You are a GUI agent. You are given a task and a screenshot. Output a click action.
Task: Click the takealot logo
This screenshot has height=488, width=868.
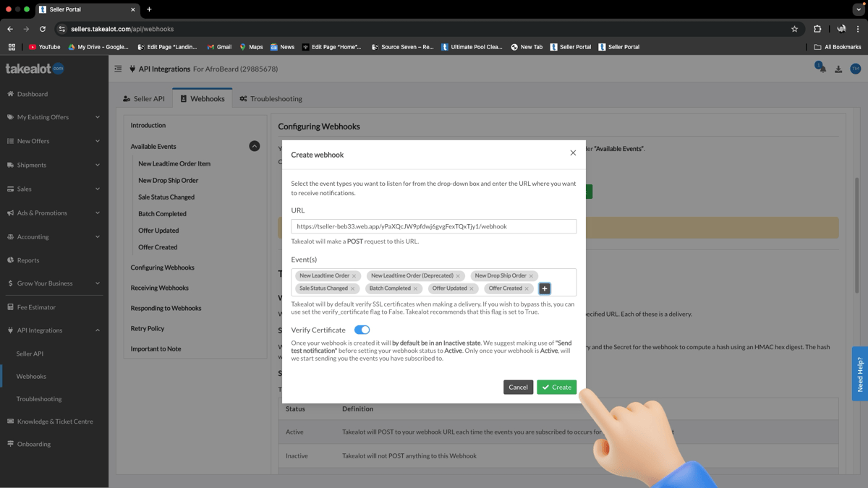(35, 69)
